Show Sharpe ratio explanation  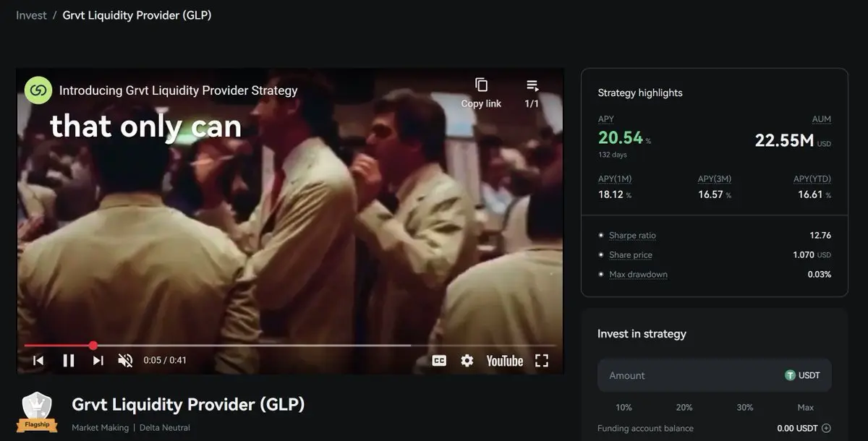pyautogui.click(x=632, y=235)
